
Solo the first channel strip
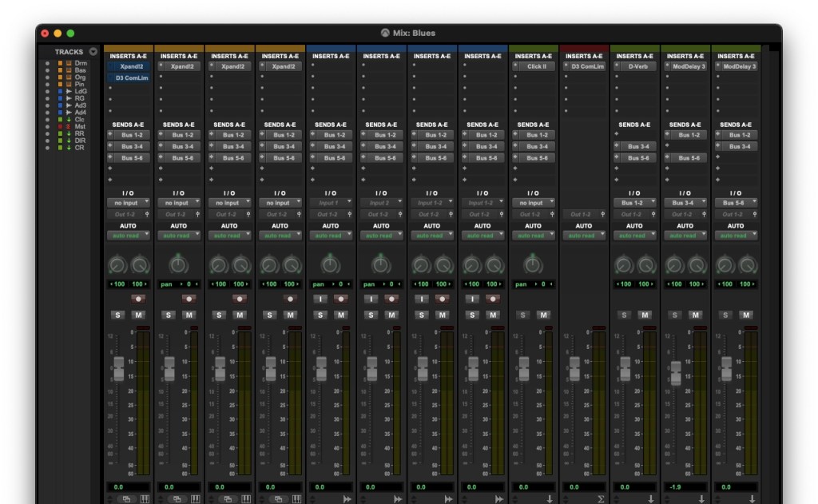(x=117, y=315)
